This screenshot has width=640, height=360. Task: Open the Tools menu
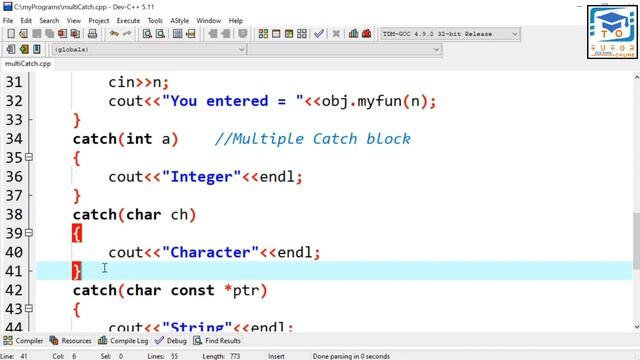[155, 20]
